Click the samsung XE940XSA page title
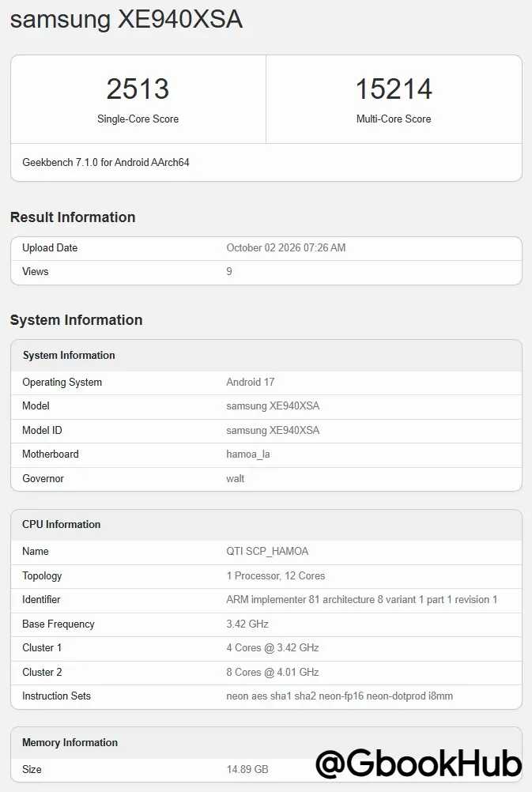This screenshot has height=792, width=532. (x=126, y=19)
